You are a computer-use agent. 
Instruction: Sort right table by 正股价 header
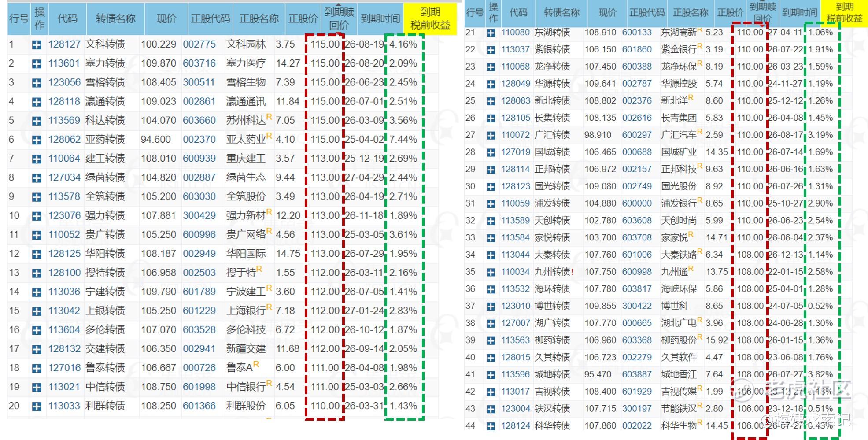[730, 13]
